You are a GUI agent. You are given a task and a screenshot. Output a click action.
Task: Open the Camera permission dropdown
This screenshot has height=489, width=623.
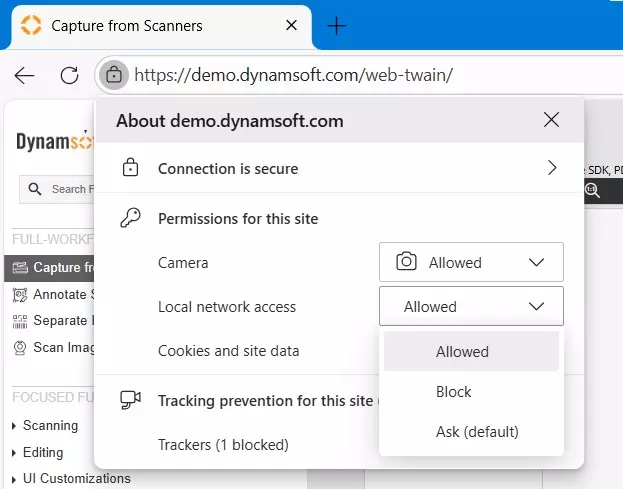[x=471, y=262]
